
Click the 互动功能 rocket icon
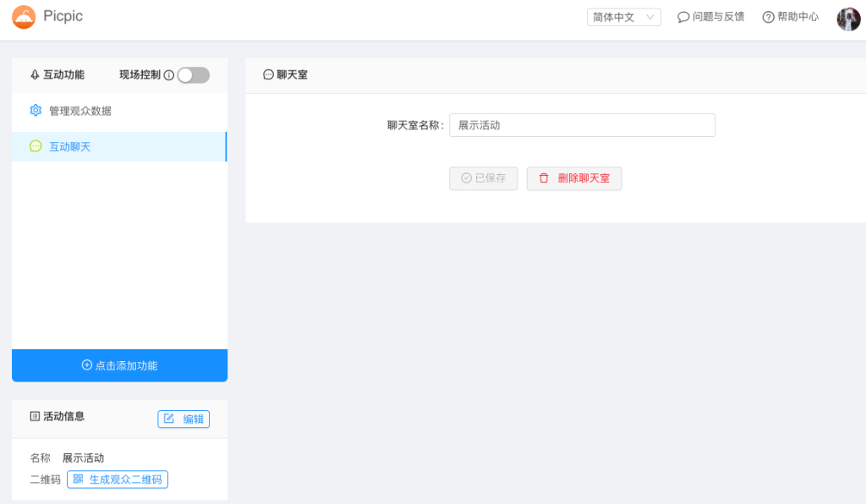[35, 74]
